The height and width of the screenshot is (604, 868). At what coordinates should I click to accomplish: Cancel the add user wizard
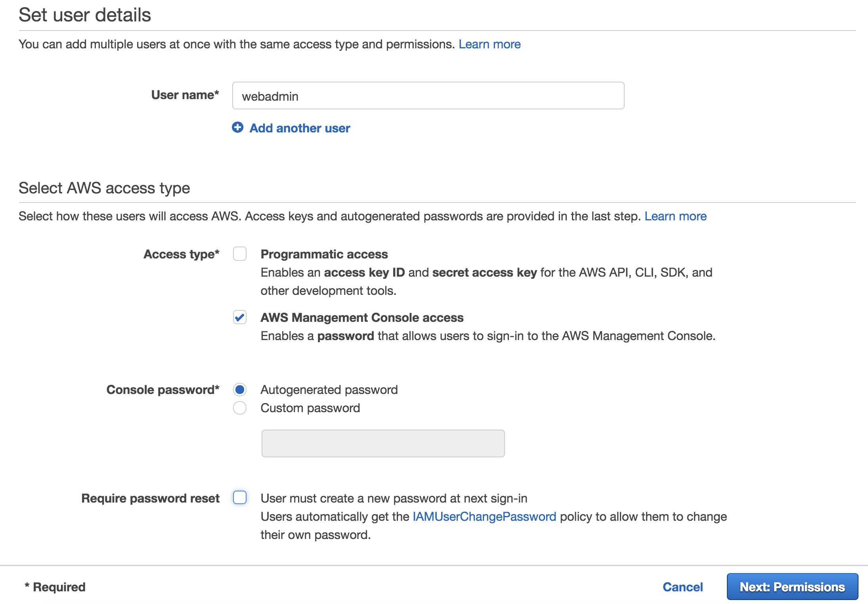pos(683,587)
